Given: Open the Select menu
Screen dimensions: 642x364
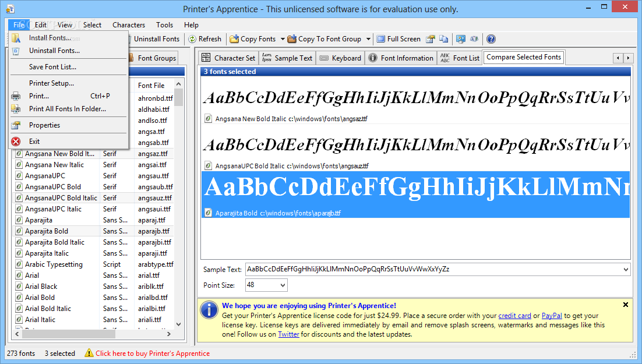Looking at the screenshot, I should [92, 25].
